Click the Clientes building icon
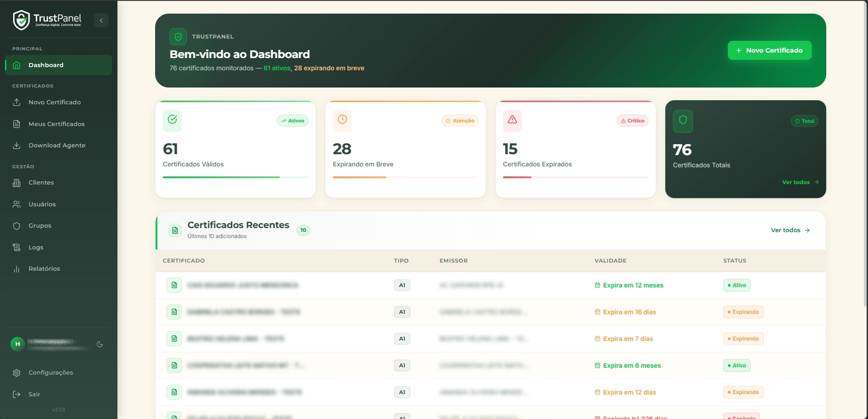Screen dimensions: 868x419 (x=17, y=183)
